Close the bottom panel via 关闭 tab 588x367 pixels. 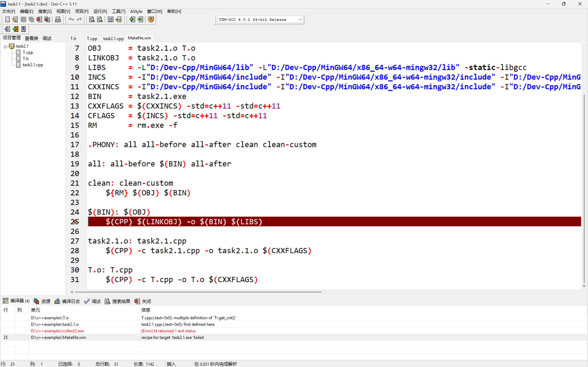(143, 301)
